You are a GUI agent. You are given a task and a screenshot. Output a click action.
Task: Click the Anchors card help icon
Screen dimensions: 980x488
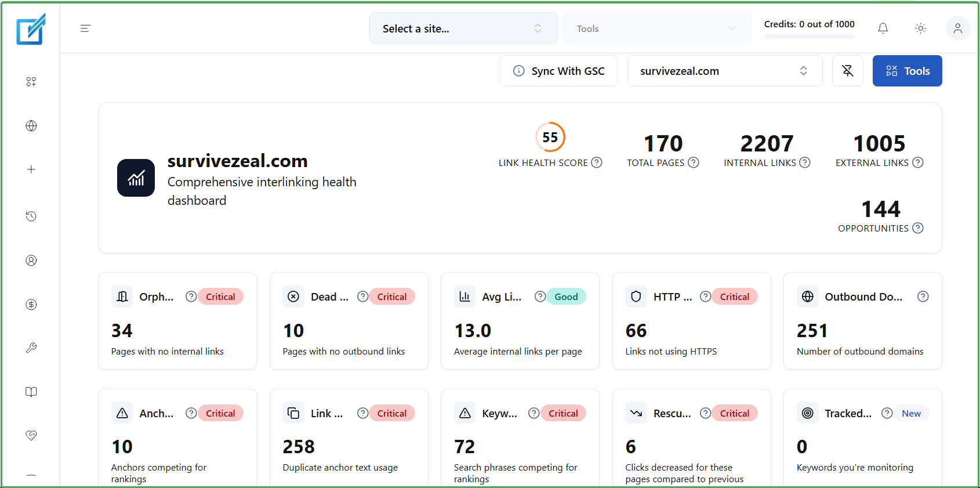(x=191, y=413)
